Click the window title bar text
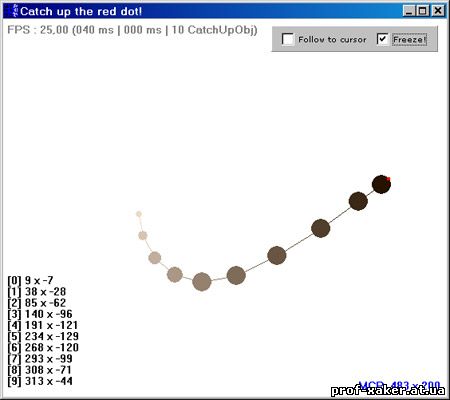Screen dimensions: 450x400 (x=81, y=11)
